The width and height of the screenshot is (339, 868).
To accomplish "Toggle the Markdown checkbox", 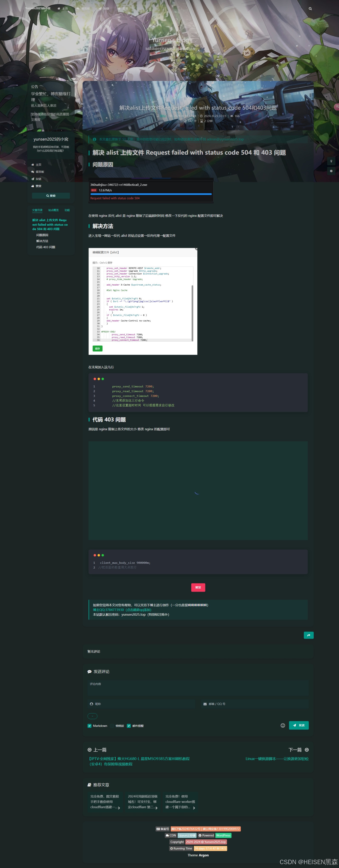I will pyautogui.click(x=89, y=726).
